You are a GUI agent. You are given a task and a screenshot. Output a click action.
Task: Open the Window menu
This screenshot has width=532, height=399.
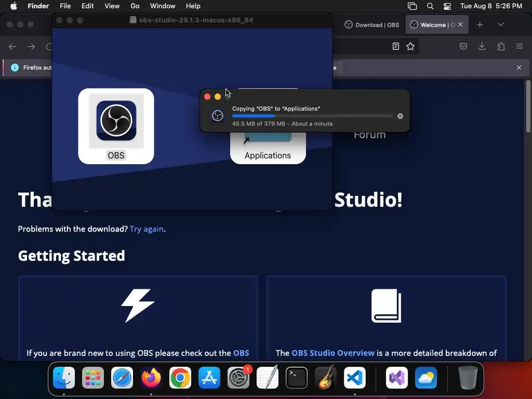pos(163,6)
